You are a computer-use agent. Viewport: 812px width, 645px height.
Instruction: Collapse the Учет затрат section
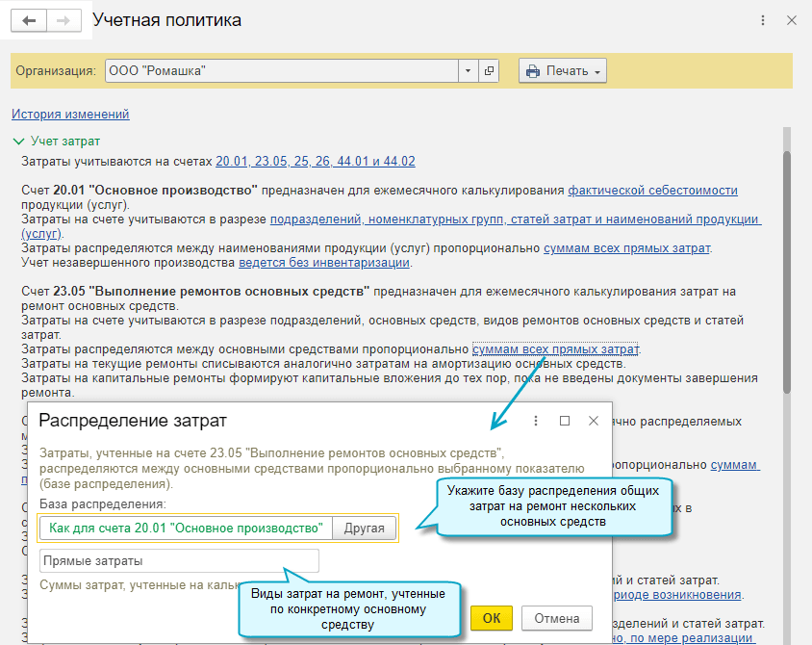(17, 142)
